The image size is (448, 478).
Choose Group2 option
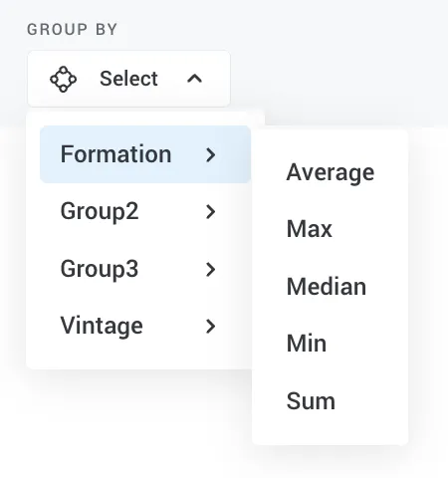[x=145, y=211]
